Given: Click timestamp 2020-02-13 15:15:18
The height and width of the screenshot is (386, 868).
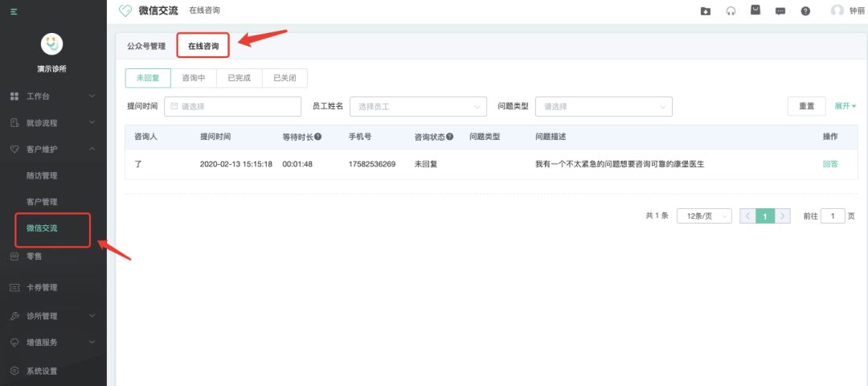Looking at the screenshot, I should [x=235, y=164].
